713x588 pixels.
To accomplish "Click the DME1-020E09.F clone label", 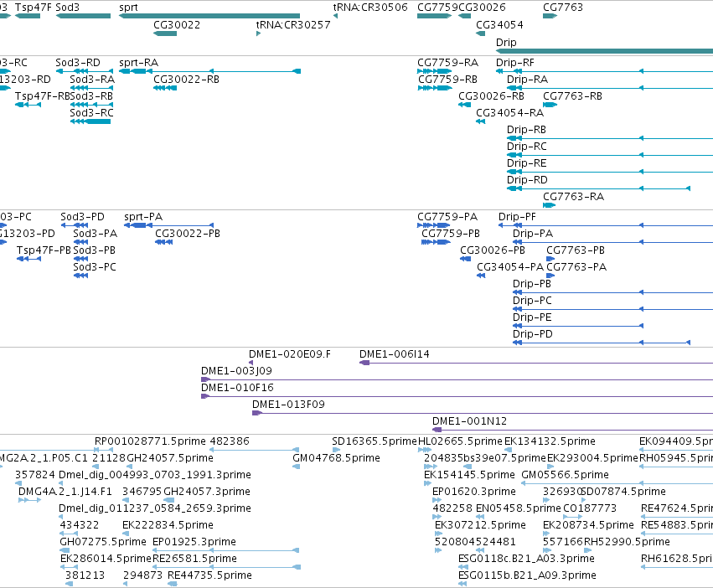I will pos(290,354).
